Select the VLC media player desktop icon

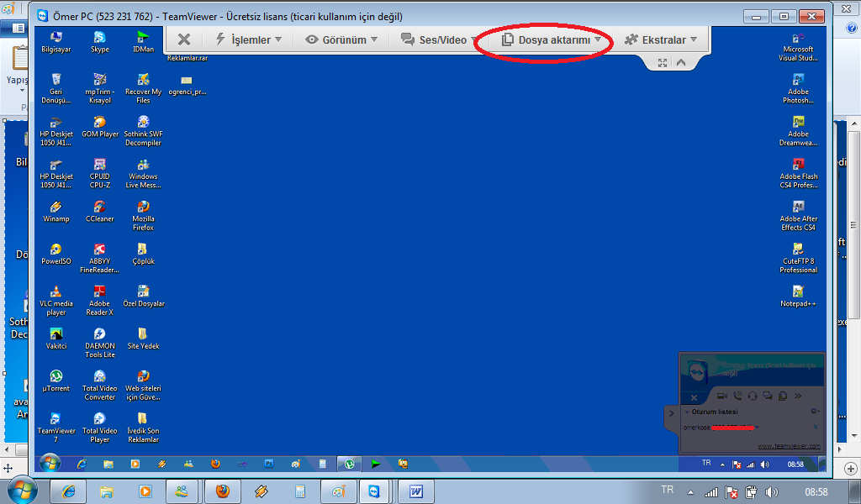coord(56,301)
